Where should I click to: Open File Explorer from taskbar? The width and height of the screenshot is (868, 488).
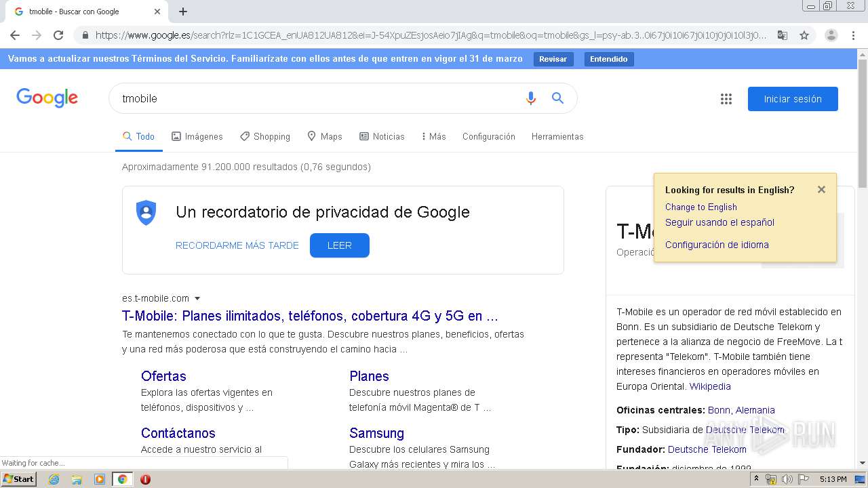77,479
